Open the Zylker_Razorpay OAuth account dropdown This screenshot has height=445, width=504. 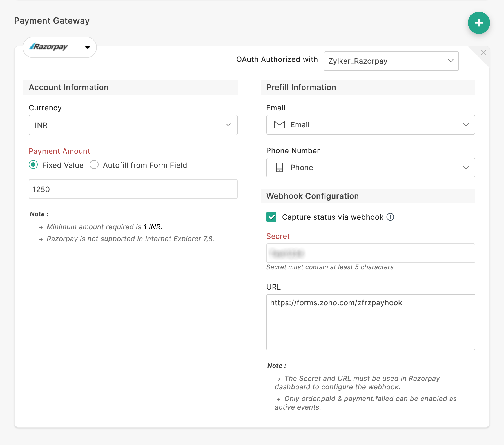coord(391,61)
